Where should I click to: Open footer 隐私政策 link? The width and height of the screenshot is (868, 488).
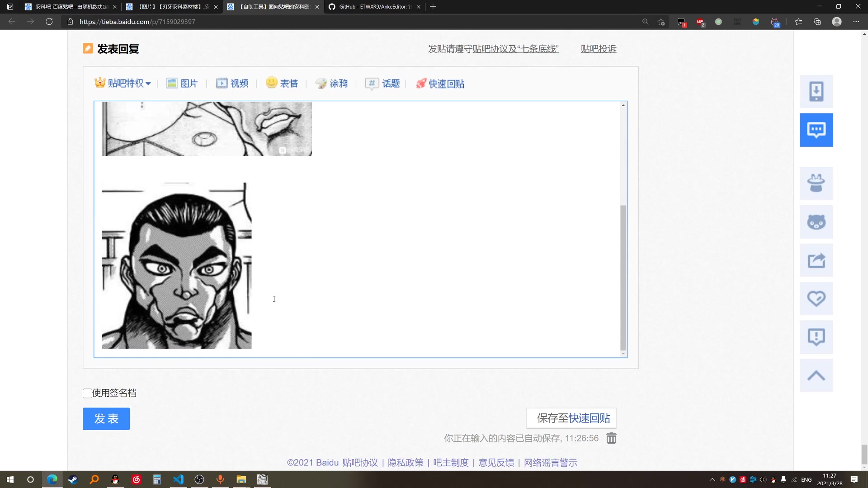406,463
